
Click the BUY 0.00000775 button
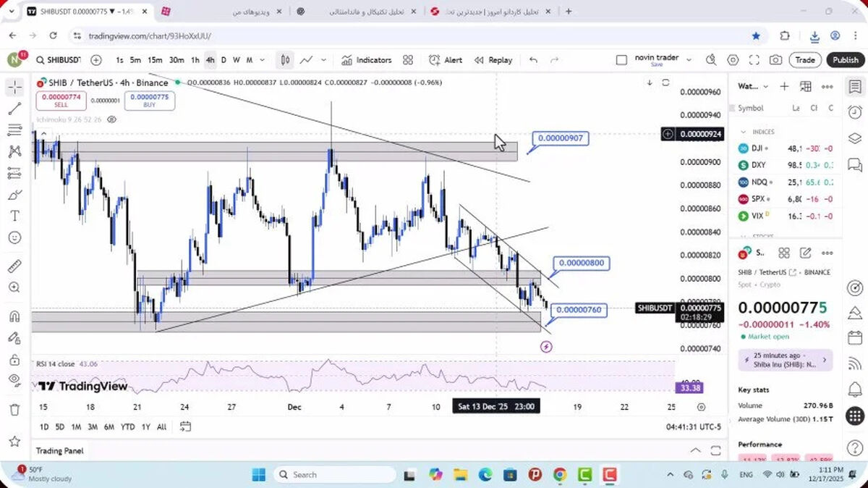pos(150,101)
